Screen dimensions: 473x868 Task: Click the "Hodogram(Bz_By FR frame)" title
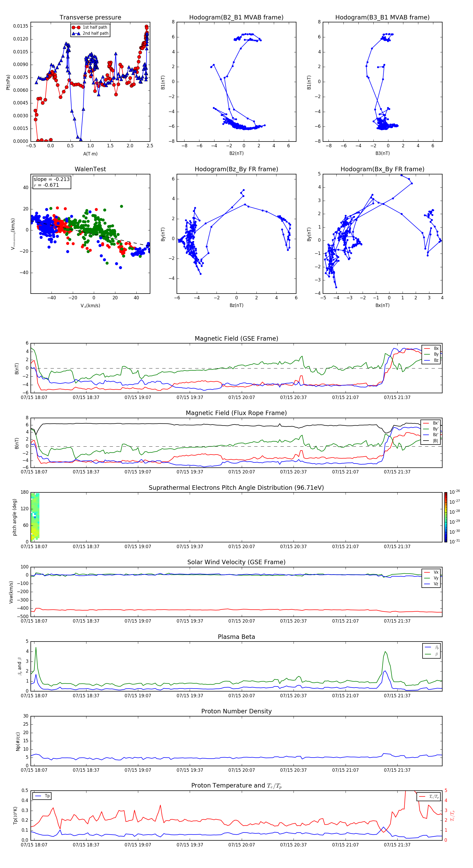pos(236,169)
